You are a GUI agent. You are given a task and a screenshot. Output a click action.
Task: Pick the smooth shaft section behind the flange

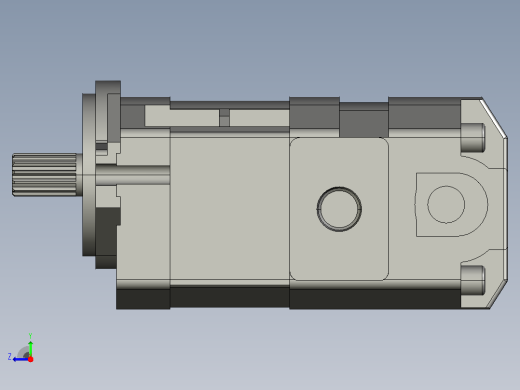(133, 175)
